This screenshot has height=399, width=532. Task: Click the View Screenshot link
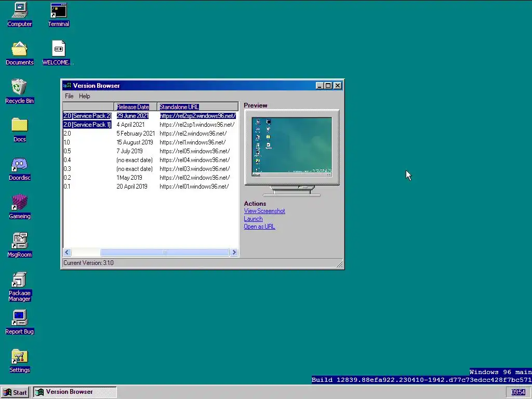pyautogui.click(x=264, y=211)
